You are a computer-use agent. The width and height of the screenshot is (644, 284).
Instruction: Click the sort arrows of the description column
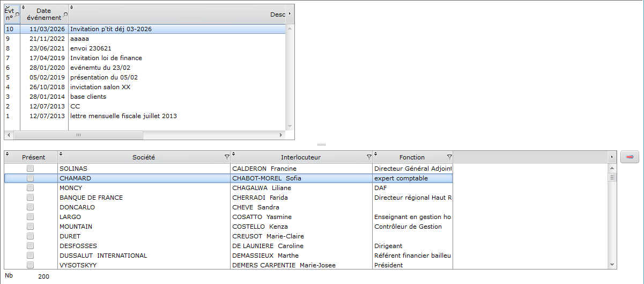click(72, 8)
